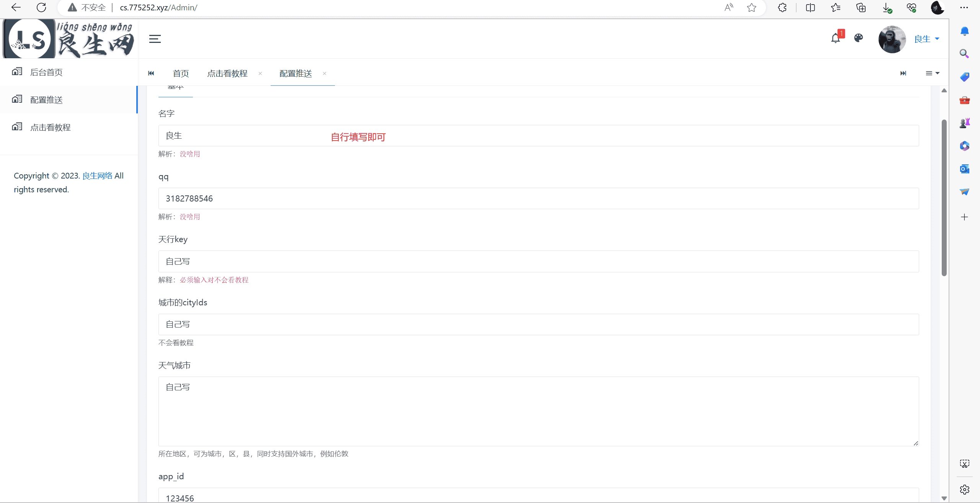Click into the 天行key input field
Viewport: 980px width, 503px height.
(x=538, y=261)
